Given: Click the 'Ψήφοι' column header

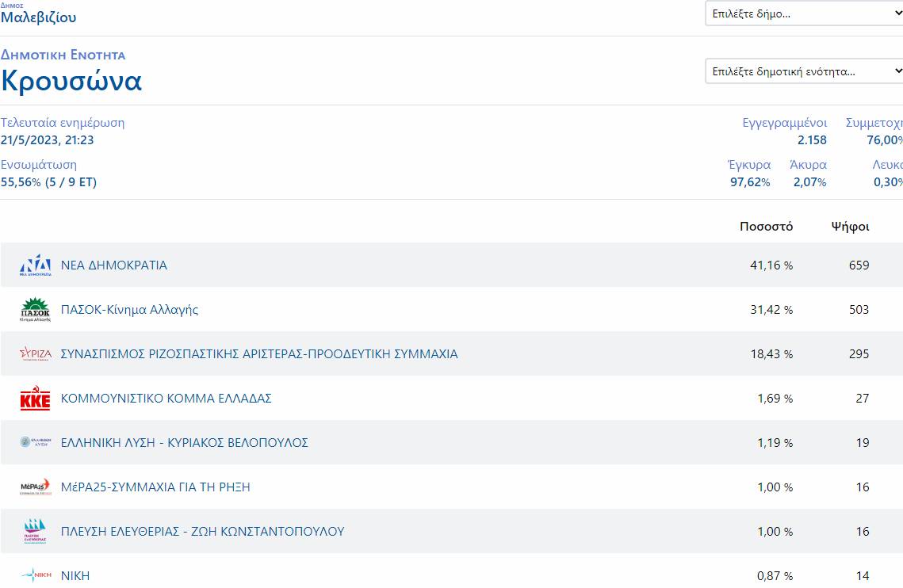Looking at the screenshot, I should [850, 227].
